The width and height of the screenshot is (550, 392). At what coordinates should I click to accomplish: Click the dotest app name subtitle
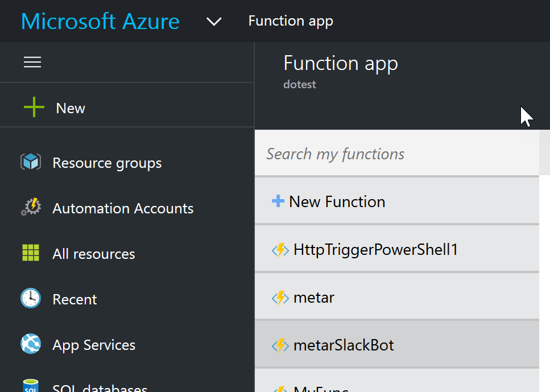tap(300, 85)
